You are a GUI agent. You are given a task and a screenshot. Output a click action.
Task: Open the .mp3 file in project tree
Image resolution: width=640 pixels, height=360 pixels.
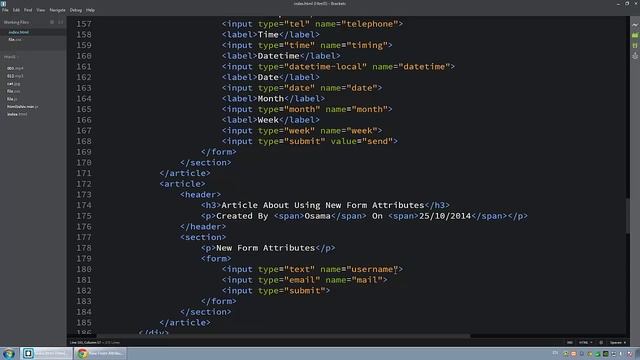[15, 76]
